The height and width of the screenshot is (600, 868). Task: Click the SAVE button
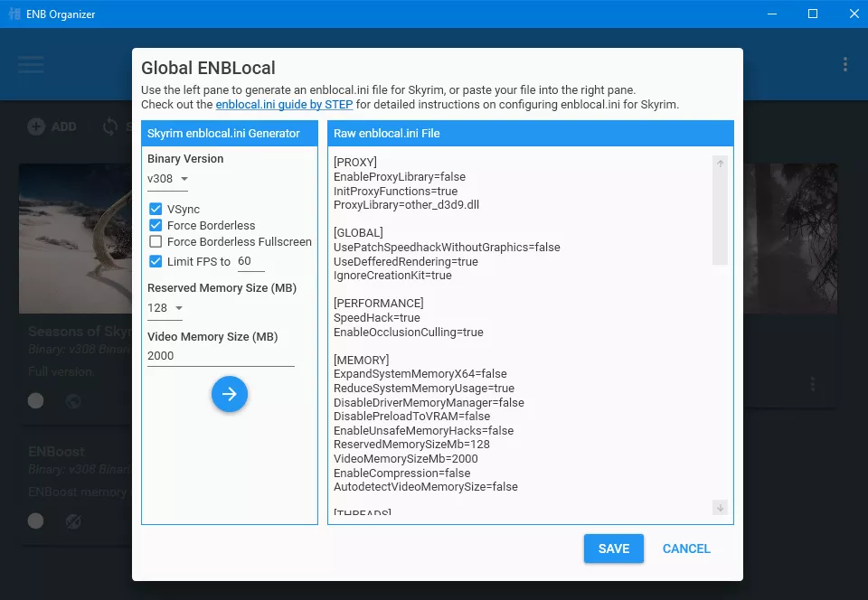click(613, 548)
